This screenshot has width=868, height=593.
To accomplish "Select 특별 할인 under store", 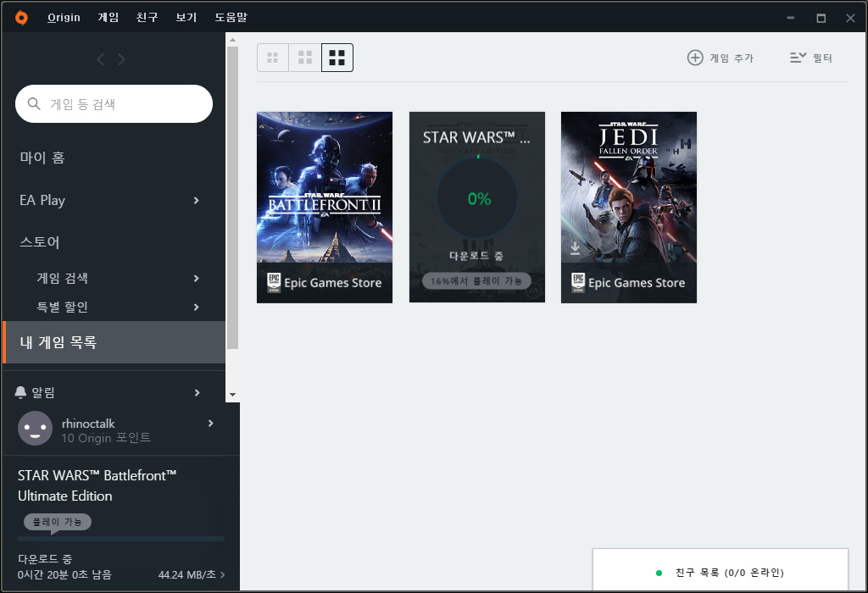I will (x=63, y=307).
